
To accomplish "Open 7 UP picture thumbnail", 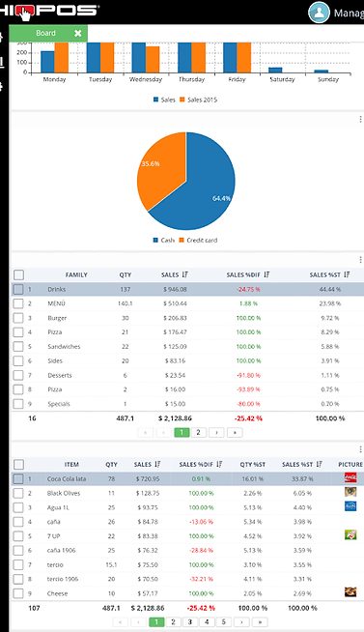I will pyautogui.click(x=350, y=534).
